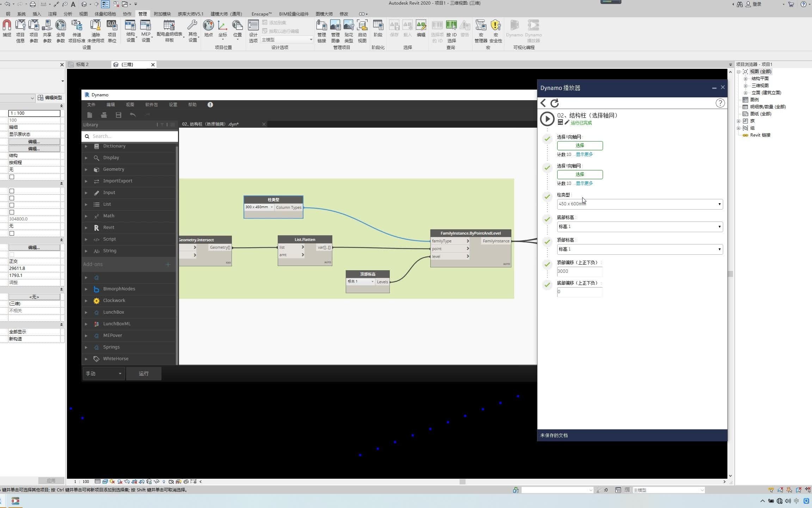Expand Clockwork add-on package
The width and height of the screenshot is (812, 508).
tap(86, 301)
